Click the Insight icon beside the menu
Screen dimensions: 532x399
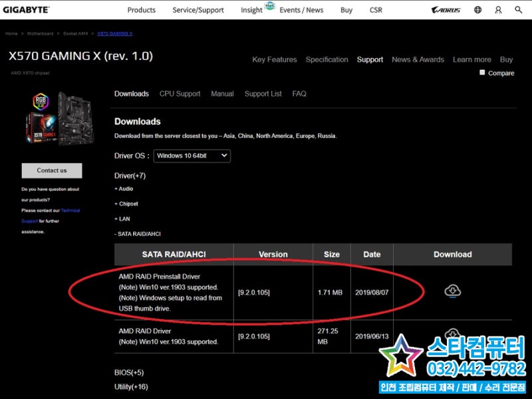click(269, 7)
